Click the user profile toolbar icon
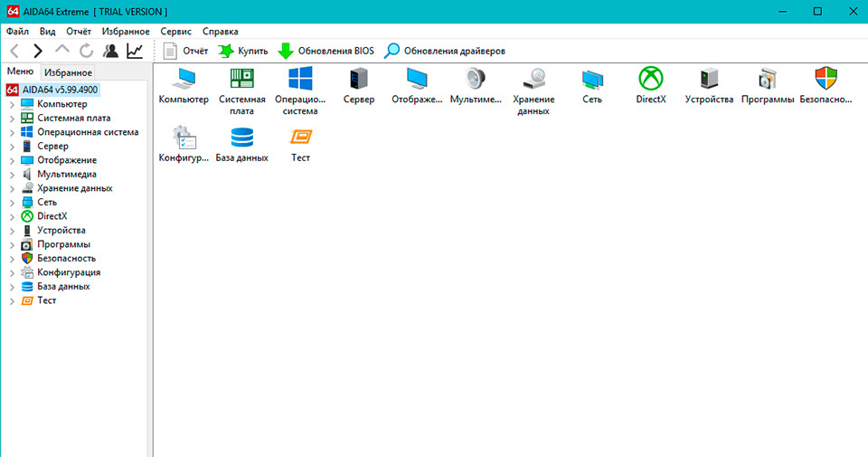This screenshot has width=868, height=457. tap(110, 51)
